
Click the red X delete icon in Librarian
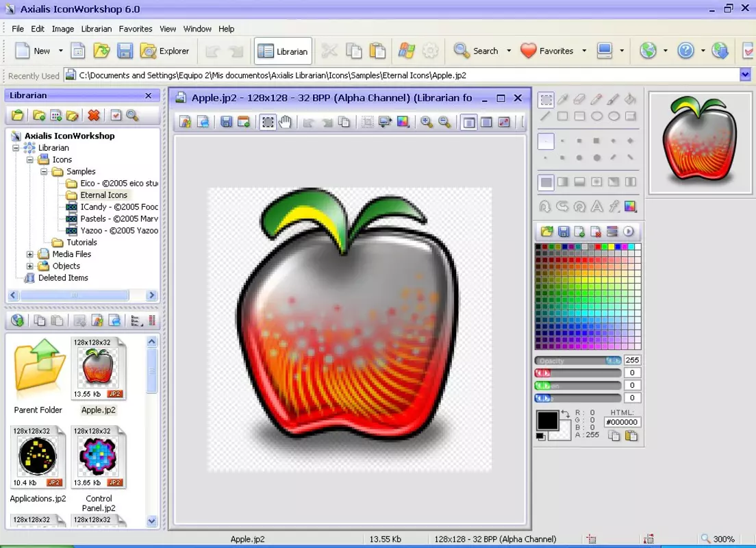point(94,115)
